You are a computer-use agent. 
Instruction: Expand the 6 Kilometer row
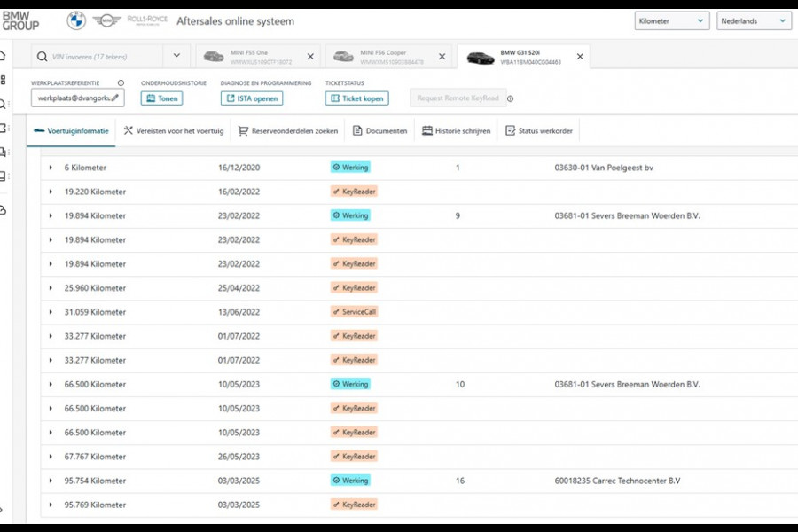coord(51,168)
